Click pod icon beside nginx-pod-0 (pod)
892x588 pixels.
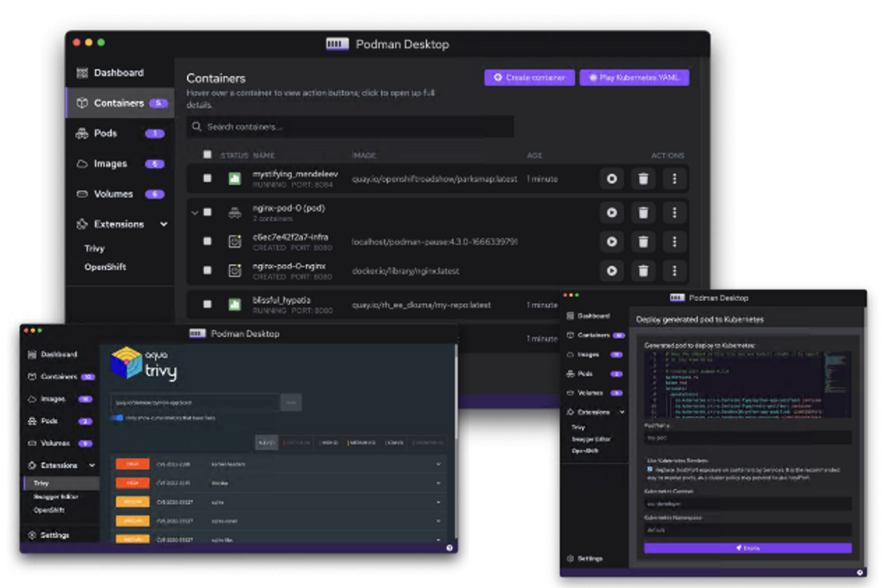click(x=235, y=213)
